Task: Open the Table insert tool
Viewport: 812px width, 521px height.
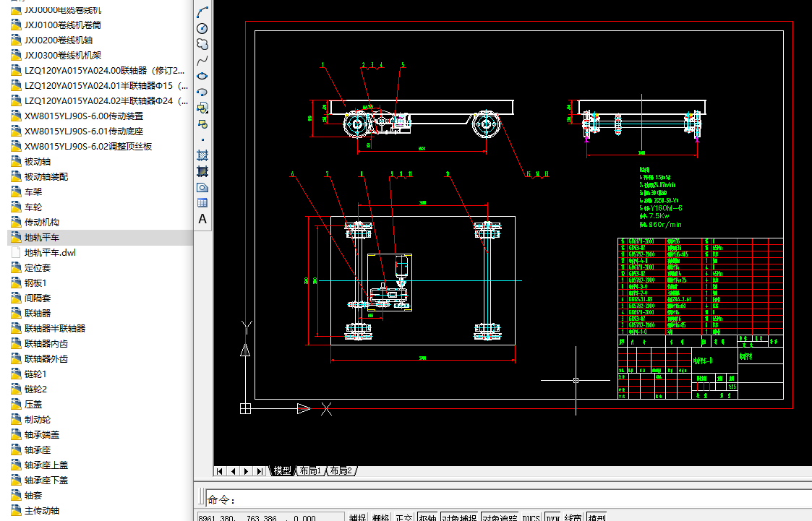Action: 202,203
